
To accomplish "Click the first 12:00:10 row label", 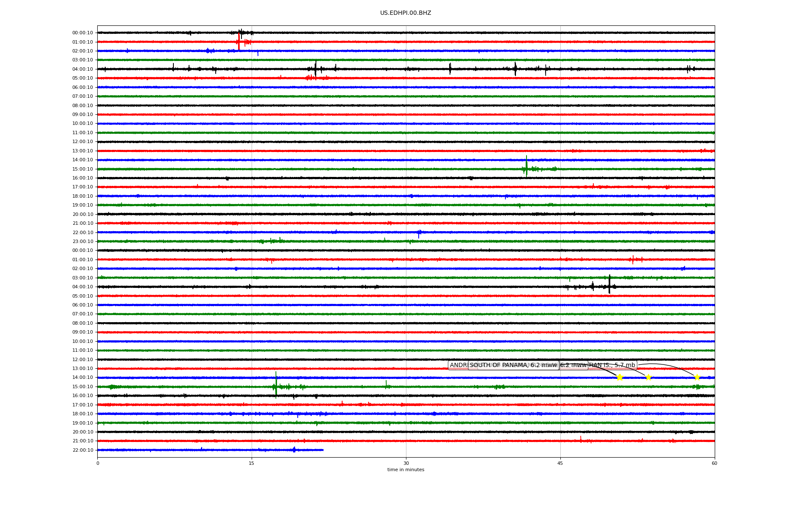I will (82, 142).
